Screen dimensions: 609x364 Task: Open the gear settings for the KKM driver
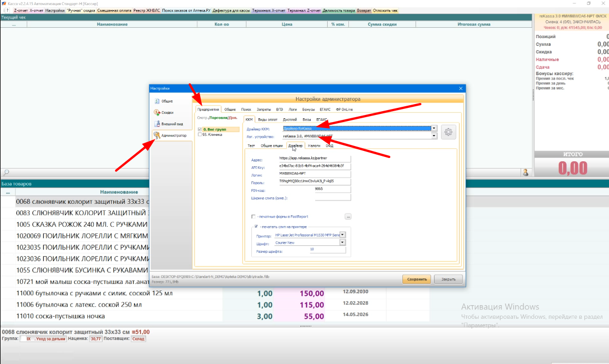(448, 132)
